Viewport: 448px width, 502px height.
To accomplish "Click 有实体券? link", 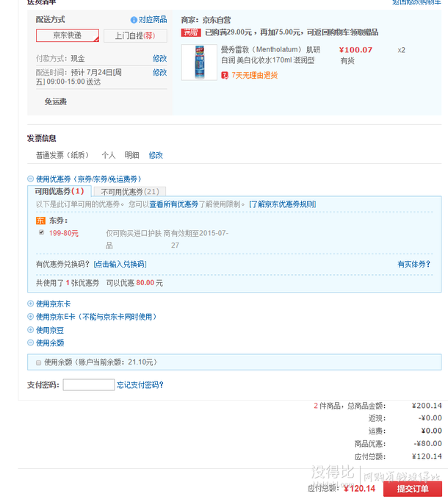I will 413,264.
